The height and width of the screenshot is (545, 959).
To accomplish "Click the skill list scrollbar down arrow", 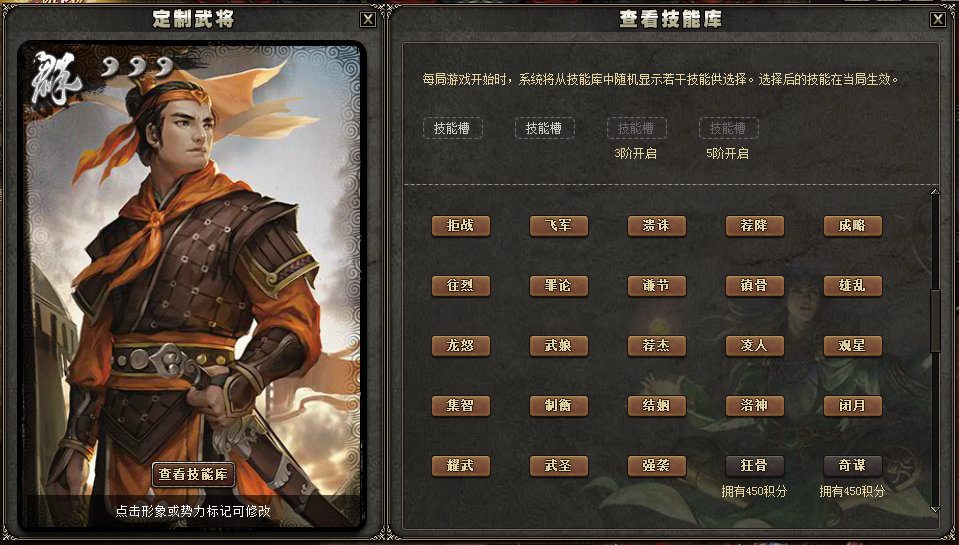I will [935, 509].
